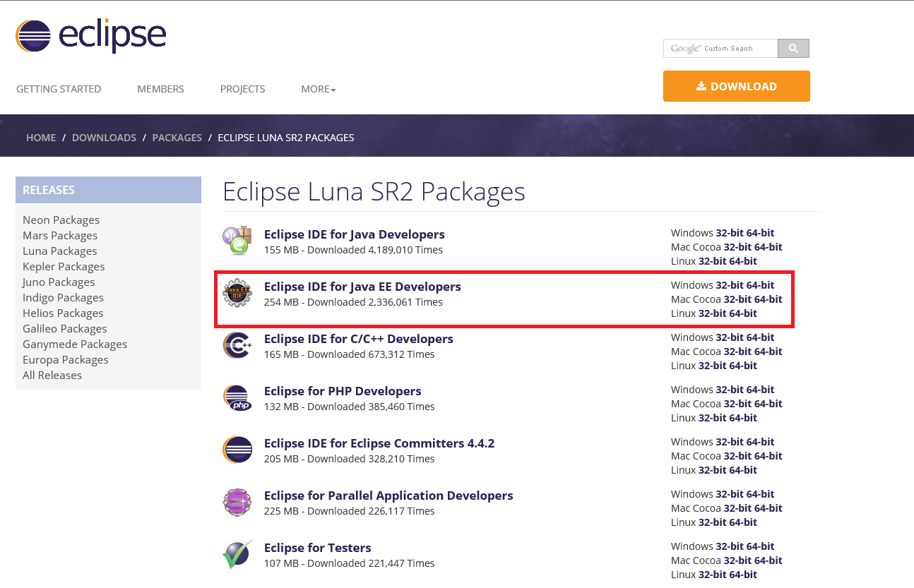Expand the MORE dropdown menu
Screen dimensions: 914x588
318,89
